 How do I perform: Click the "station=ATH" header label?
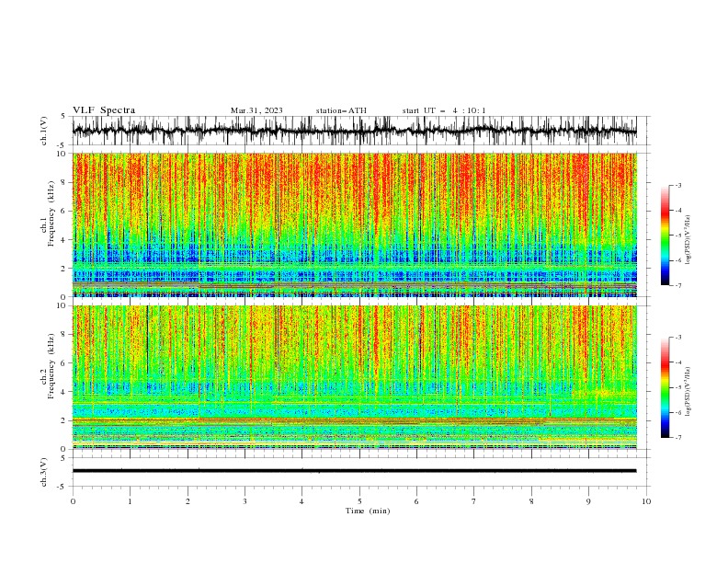tap(341, 110)
